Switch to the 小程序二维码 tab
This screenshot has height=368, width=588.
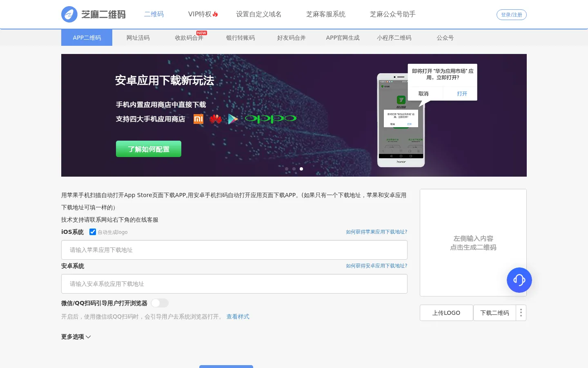click(394, 38)
